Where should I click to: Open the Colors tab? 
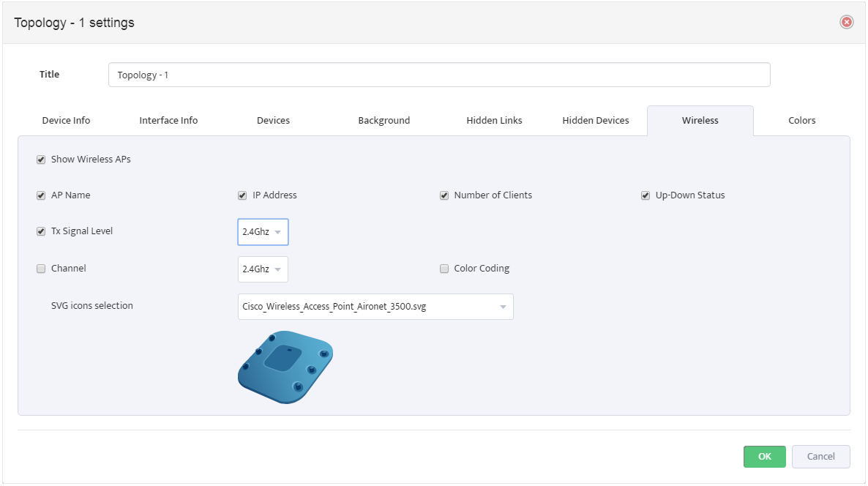[x=802, y=120]
